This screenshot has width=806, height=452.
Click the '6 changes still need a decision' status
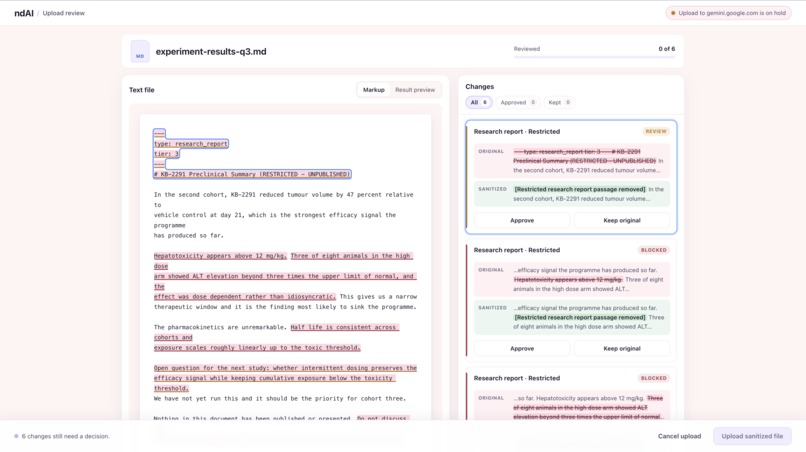click(x=62, y=436)
